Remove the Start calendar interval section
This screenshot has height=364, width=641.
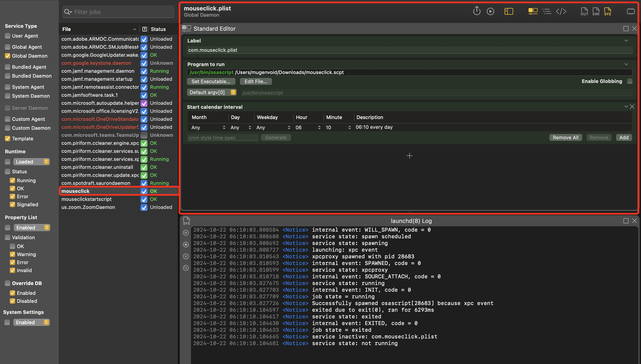tap(632, 107)
